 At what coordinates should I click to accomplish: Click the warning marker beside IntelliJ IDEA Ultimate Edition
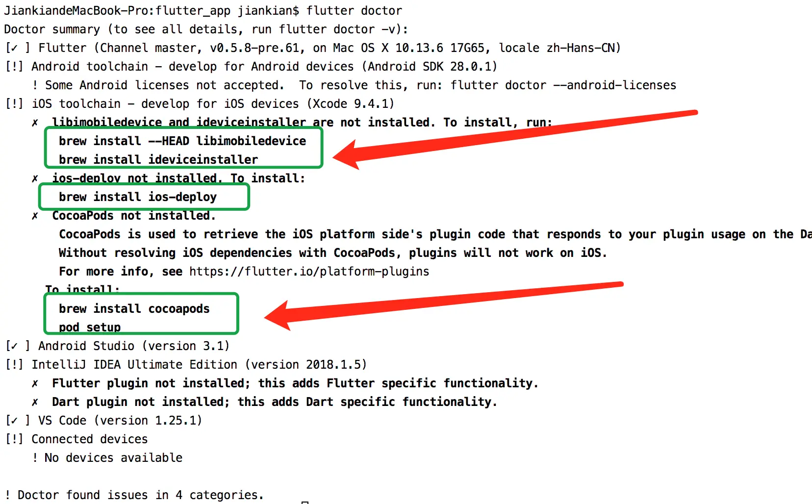[x=14, y=365]
